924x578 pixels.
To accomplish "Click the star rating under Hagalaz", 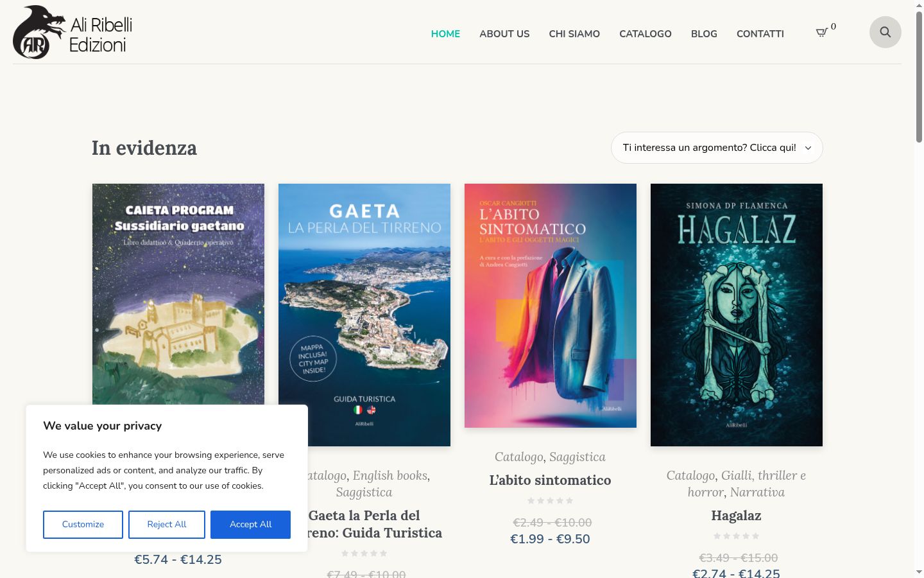I will pyautogui.click(x=737, y=536).
